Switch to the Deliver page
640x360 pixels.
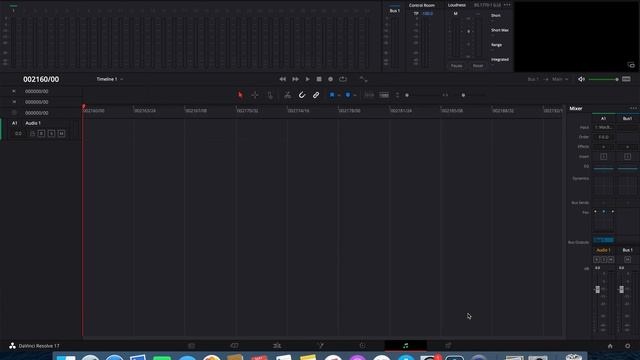tap(448, 346)
